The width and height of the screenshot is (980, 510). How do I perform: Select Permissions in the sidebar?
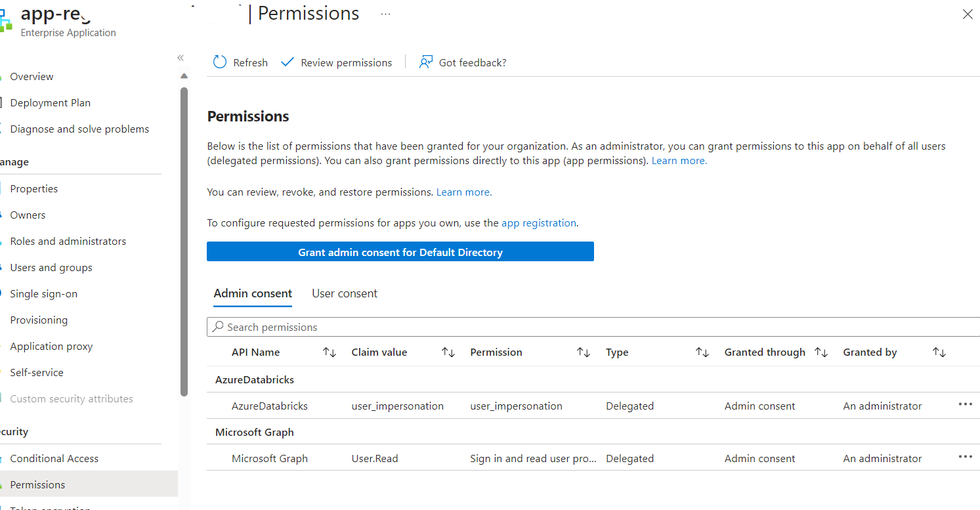pyautogui.click(x=89, y=485)
